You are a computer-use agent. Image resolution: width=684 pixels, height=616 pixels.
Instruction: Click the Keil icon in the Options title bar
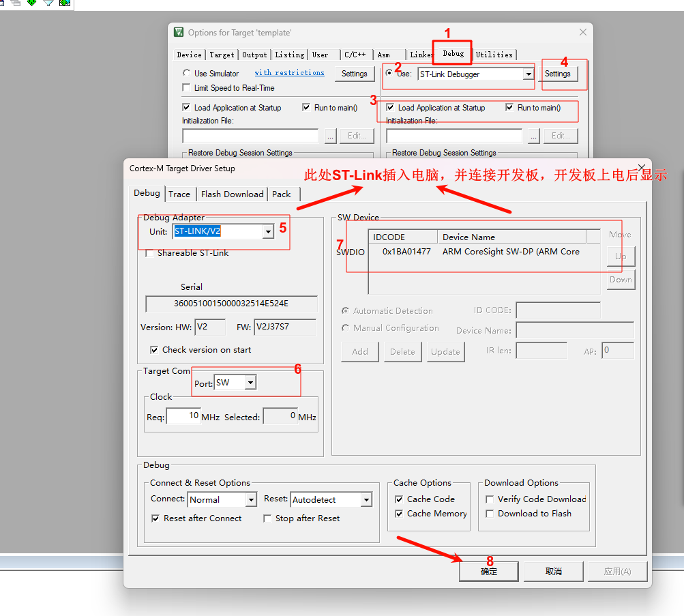pos(179,32)
